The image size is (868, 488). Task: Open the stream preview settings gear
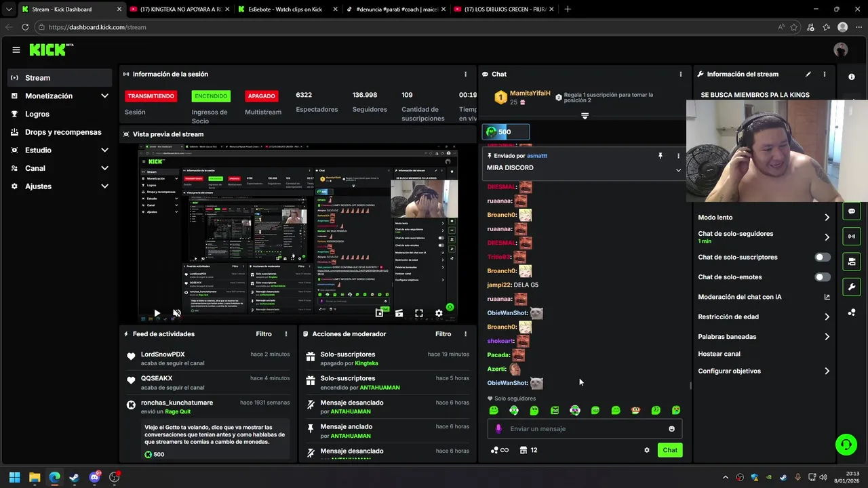point(439,313)
